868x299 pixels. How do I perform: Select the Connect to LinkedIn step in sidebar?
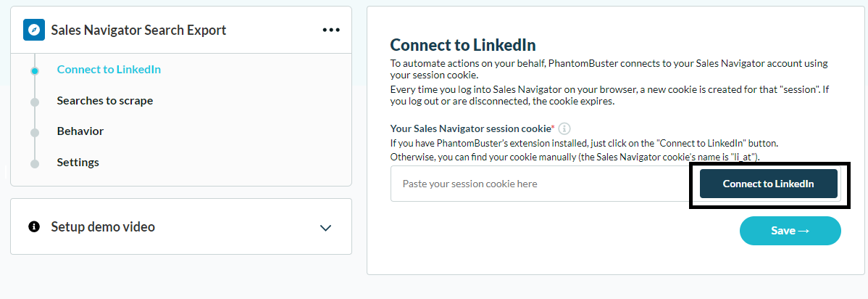(109, 70)
